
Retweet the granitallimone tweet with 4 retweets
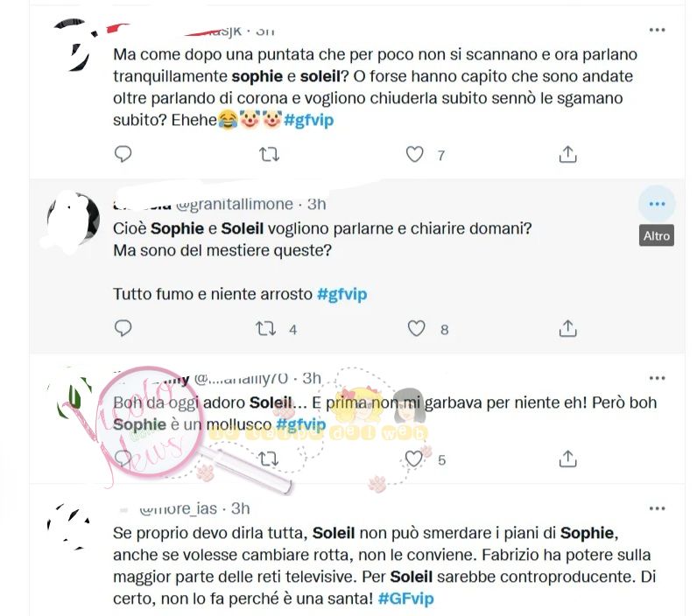coord(266,329)
